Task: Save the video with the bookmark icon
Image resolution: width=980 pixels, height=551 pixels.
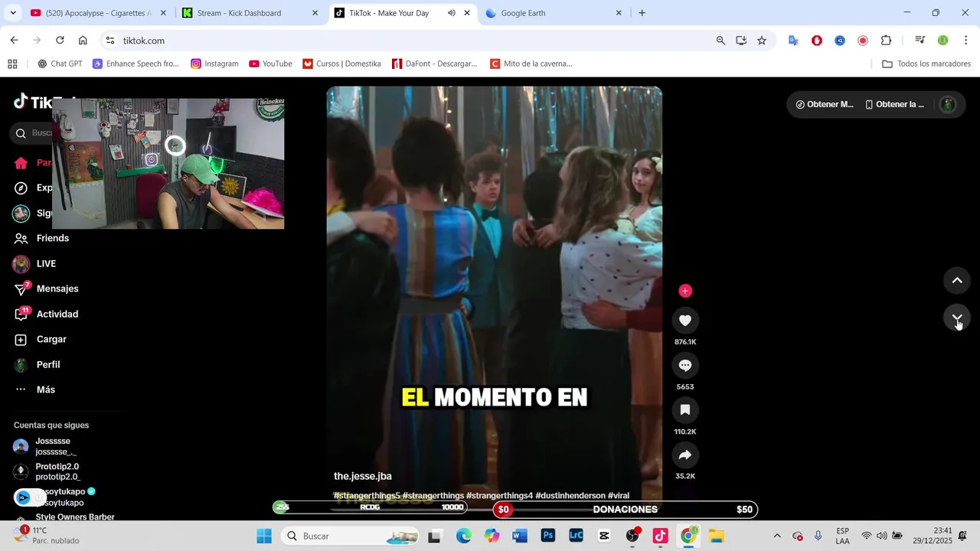Action: (x=685, y=410)
